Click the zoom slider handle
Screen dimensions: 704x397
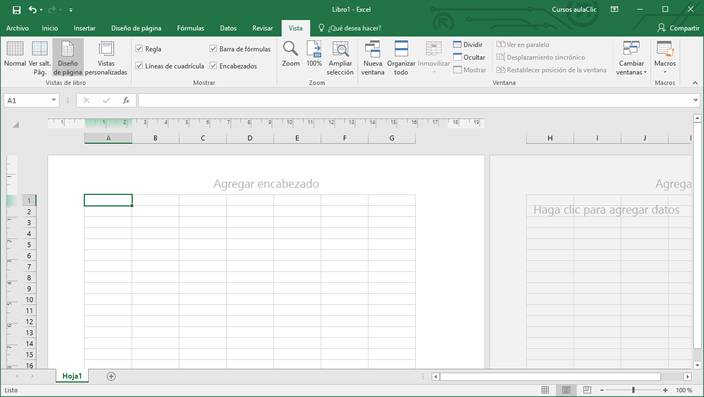tap(634, 390)
